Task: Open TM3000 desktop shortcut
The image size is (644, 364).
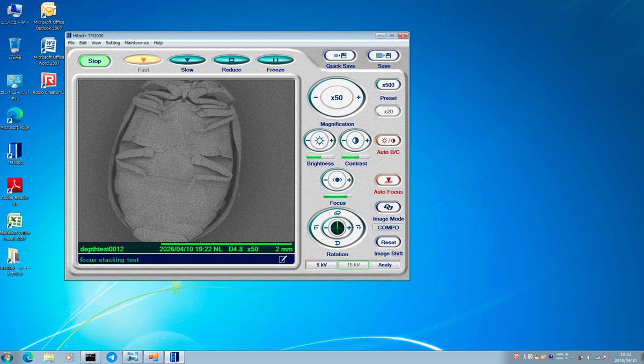Action: [15, 154]
